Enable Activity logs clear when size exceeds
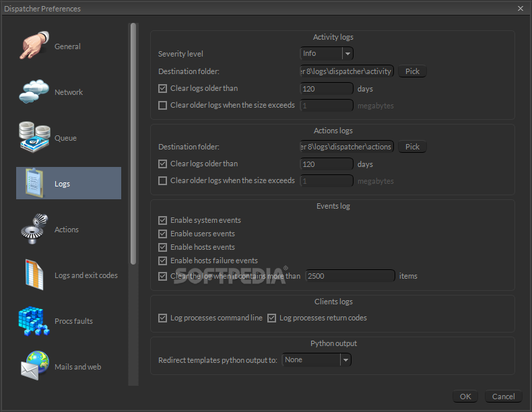The width and height of the screenshot is (532, 412). point(162,106)
